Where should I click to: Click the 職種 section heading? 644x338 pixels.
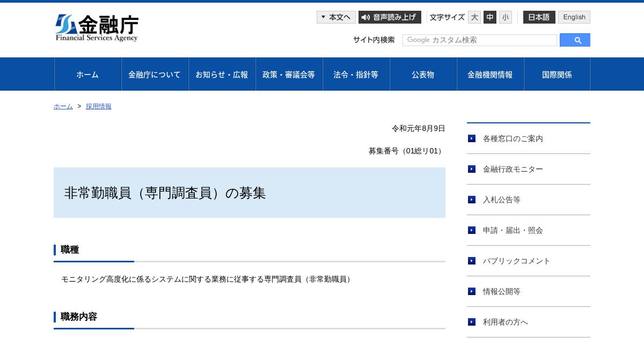70,249
